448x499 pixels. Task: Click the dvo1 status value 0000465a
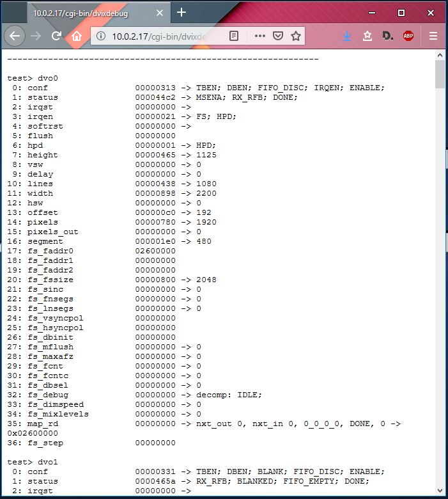point(155,481)
